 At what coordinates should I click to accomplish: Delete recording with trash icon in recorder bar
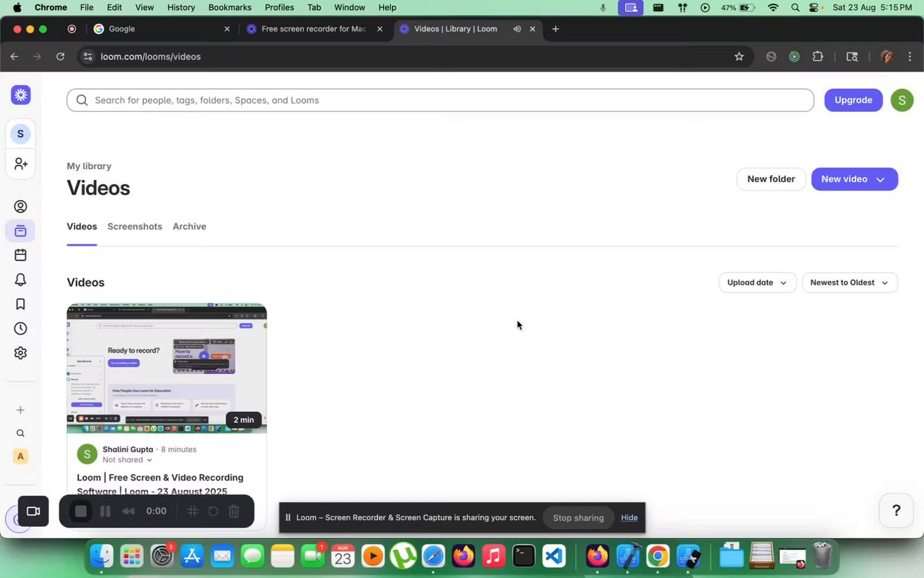tap(234, 512)
